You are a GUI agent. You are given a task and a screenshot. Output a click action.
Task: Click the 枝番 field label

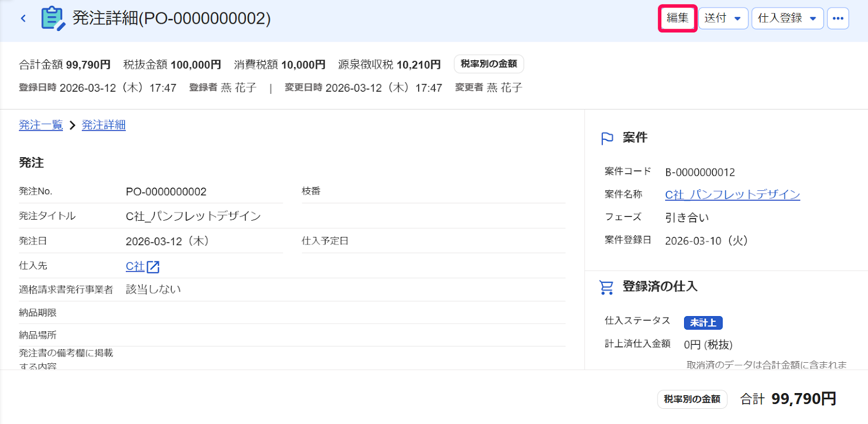(311, 191)
